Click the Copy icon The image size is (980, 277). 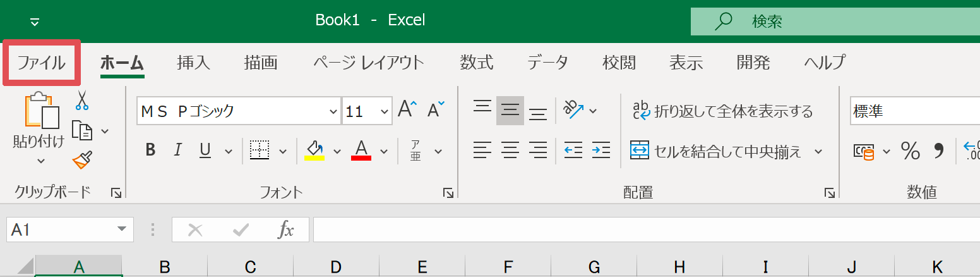82,130
